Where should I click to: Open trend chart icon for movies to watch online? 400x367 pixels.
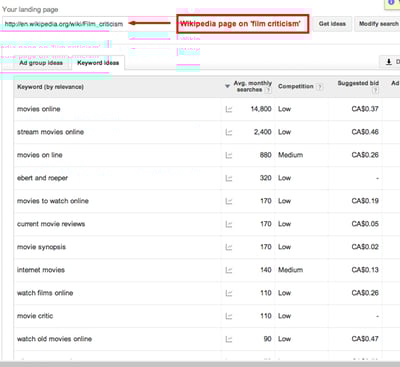[229, 201]
